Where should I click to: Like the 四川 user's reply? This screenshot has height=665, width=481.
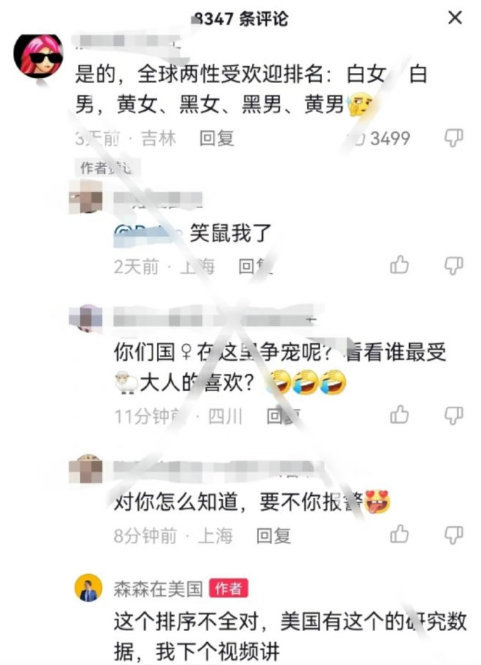click(x=399, y=415)
